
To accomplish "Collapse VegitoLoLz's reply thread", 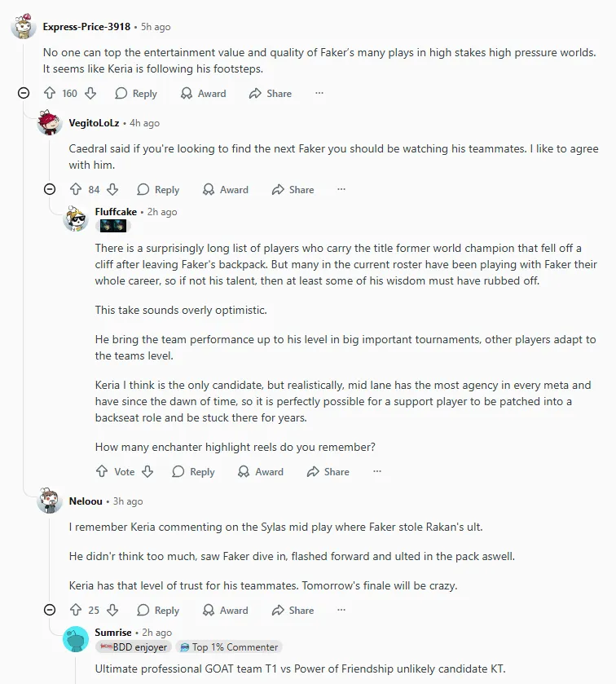I will [x=49, y=190].
